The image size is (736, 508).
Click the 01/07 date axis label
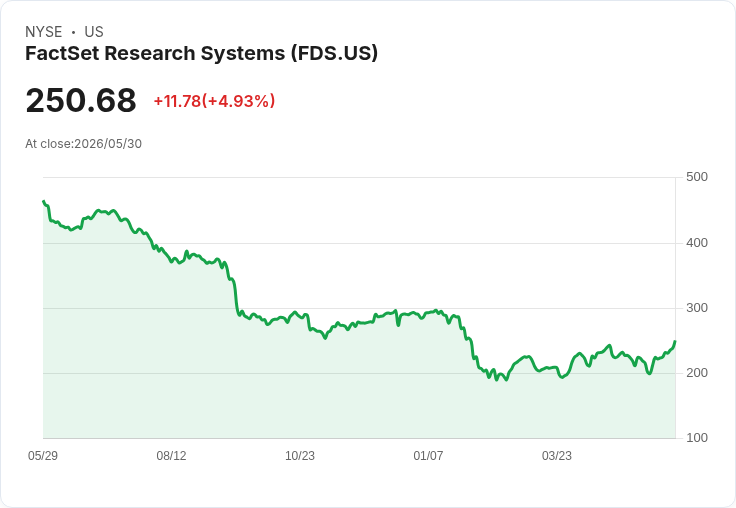coord(428,456)
